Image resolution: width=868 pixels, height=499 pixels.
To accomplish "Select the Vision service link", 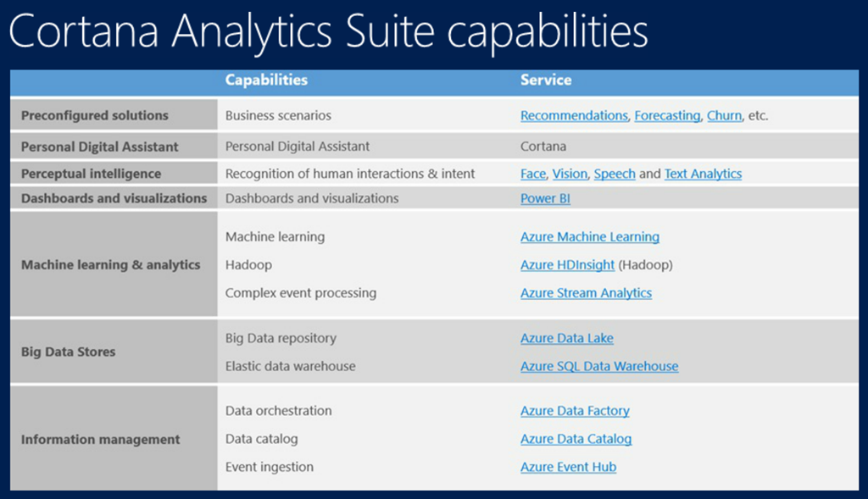I will pyautogui.click(x=570, y=174).
